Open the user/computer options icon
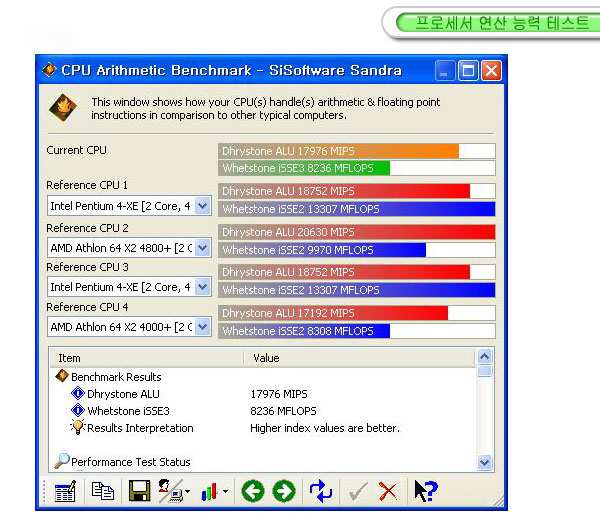 pyautogui.click(x=170, y=491)
